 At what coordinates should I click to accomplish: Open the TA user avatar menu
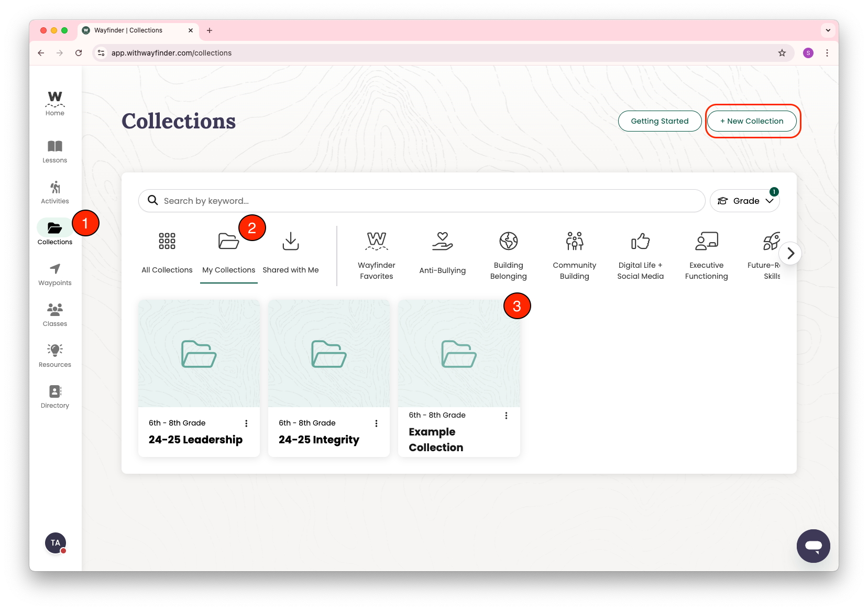pos(56,543)
